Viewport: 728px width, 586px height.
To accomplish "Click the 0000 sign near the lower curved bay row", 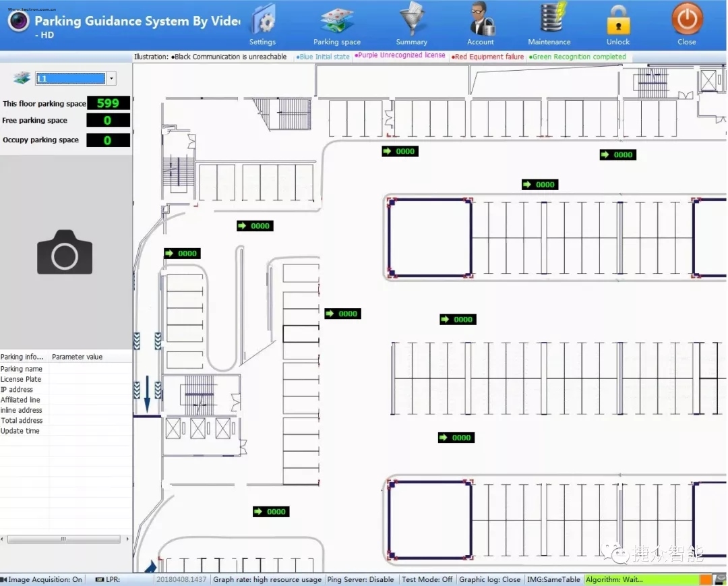I will point(271,511).
